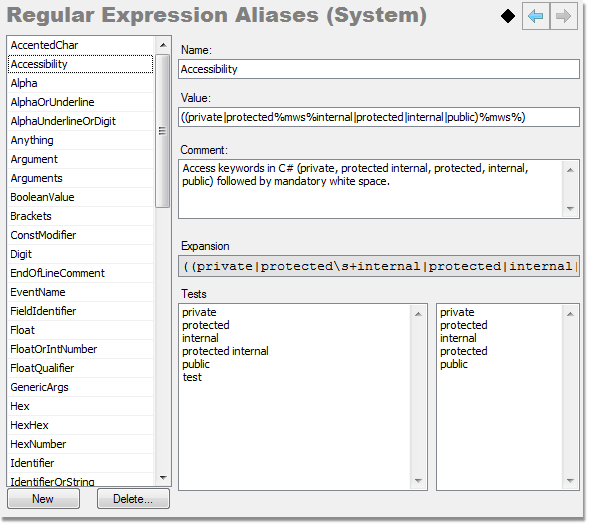Click into the Value text field
The height and width of the screenshot is (524, 589).
tap(379, 117)
